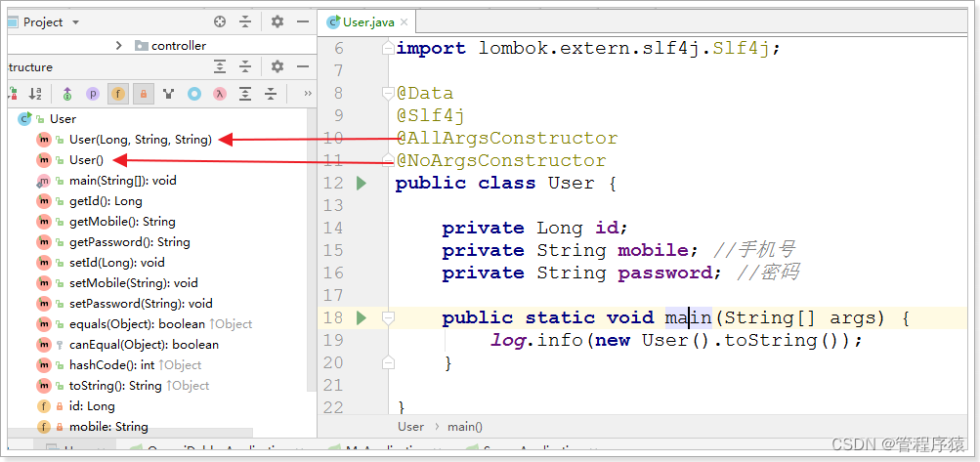Click the main() breadcrumb below the editor
The height and width of the screenshot is (462, 980).
pyautogui.click(x=465, y=427)
